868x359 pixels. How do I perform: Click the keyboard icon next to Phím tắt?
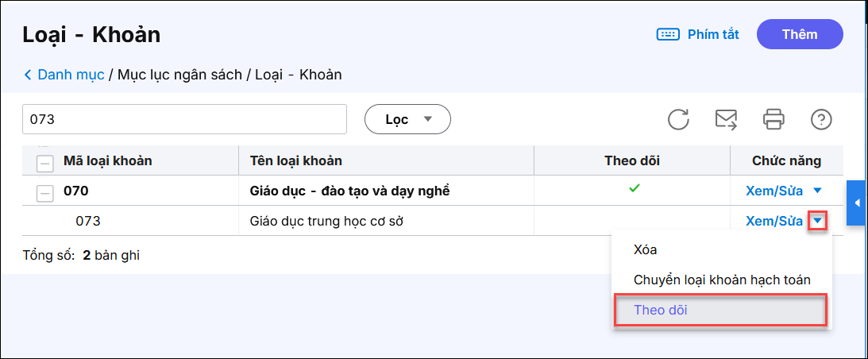(667, 34)
